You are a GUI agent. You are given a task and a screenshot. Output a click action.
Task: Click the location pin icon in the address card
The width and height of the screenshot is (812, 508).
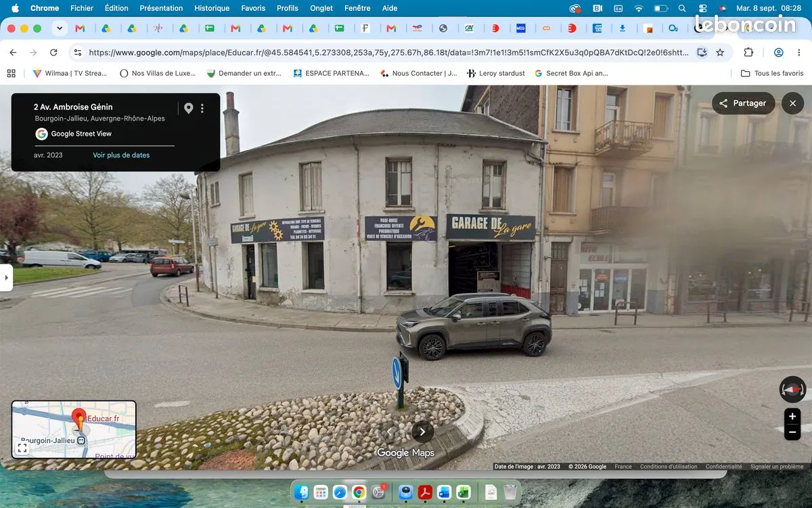[188, 108]
